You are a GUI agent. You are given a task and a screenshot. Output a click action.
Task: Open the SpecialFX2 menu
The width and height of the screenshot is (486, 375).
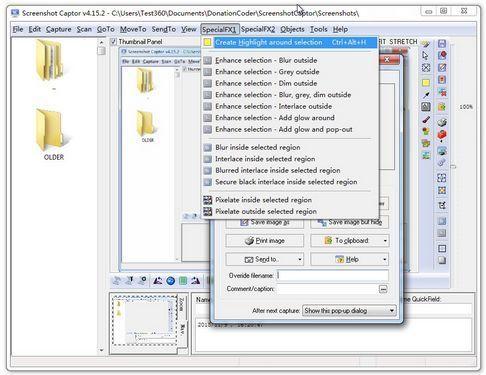[258, 29]
